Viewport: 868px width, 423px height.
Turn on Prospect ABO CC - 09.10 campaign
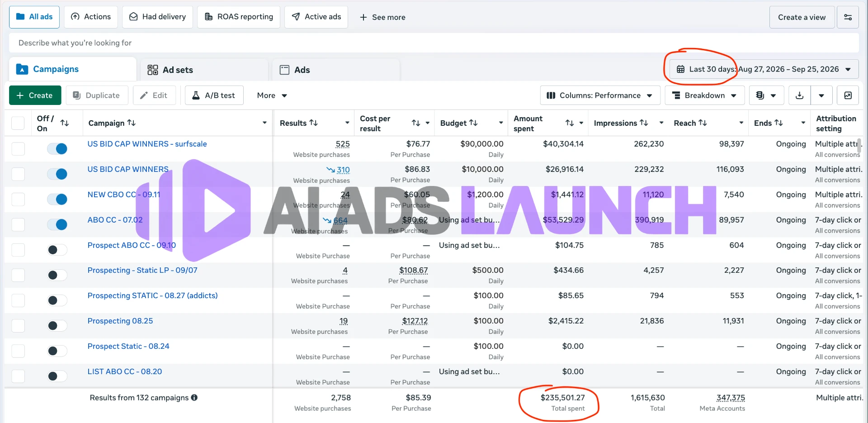pyautogui.click(x=57, y=250)
